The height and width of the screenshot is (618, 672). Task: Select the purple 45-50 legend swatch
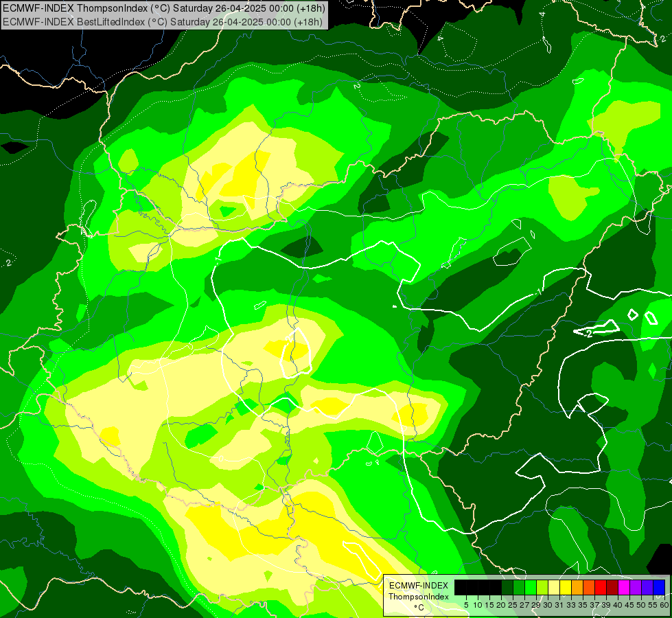tap(636, 588)
